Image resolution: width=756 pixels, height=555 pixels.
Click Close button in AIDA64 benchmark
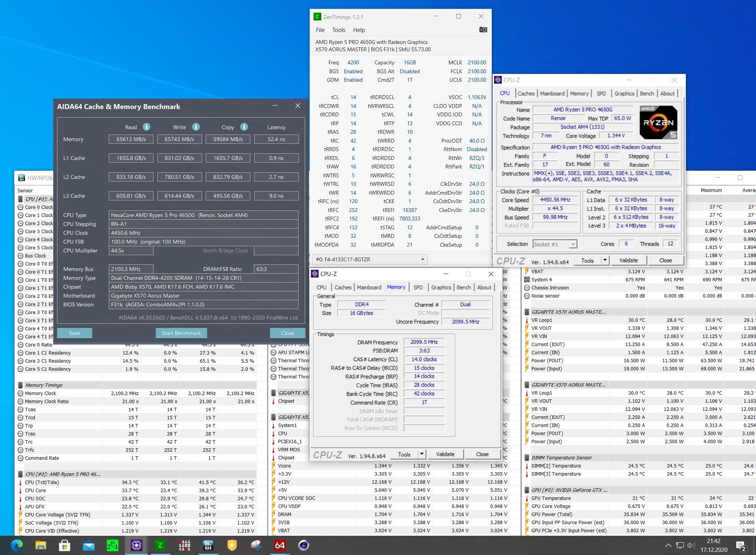[287, 333]
